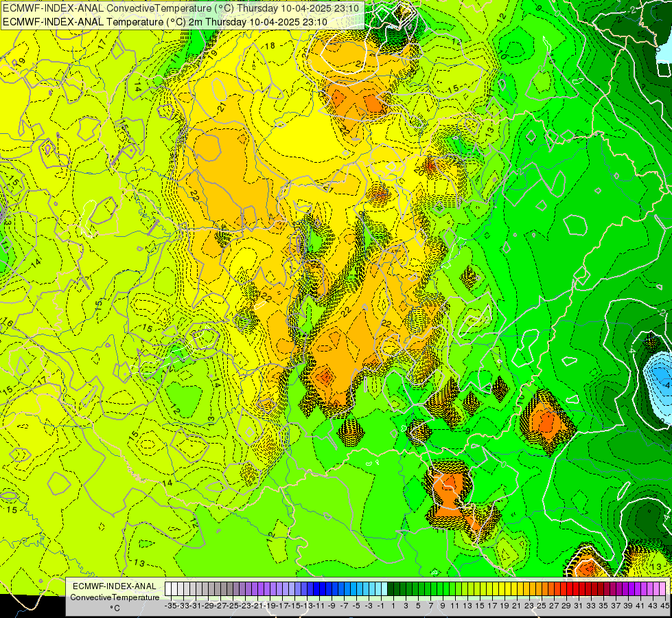Click the legend value label -1
Viewport: 672px width, 618px height.
tap(381, 606)
